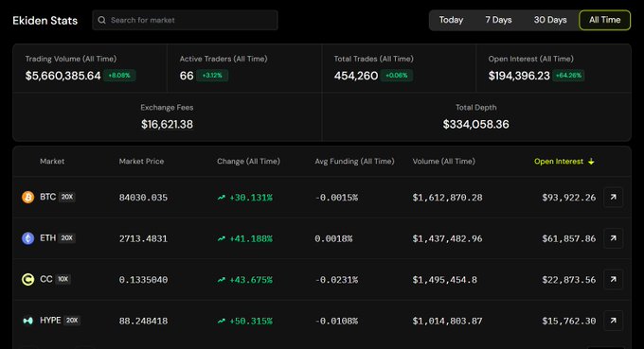Viewport: 644px width, 349px height.
Task: Switch to 30 Days time range
Action: click(550, 20)
